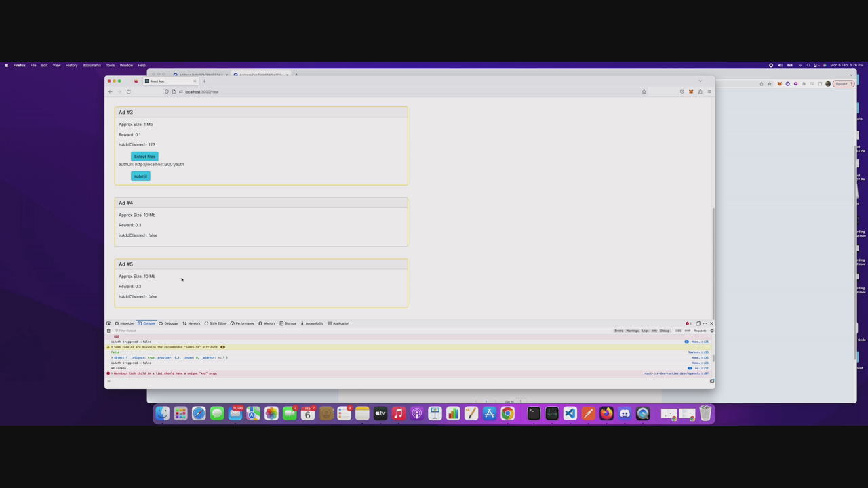Toggle the Errors console filter

coord(618,331)
